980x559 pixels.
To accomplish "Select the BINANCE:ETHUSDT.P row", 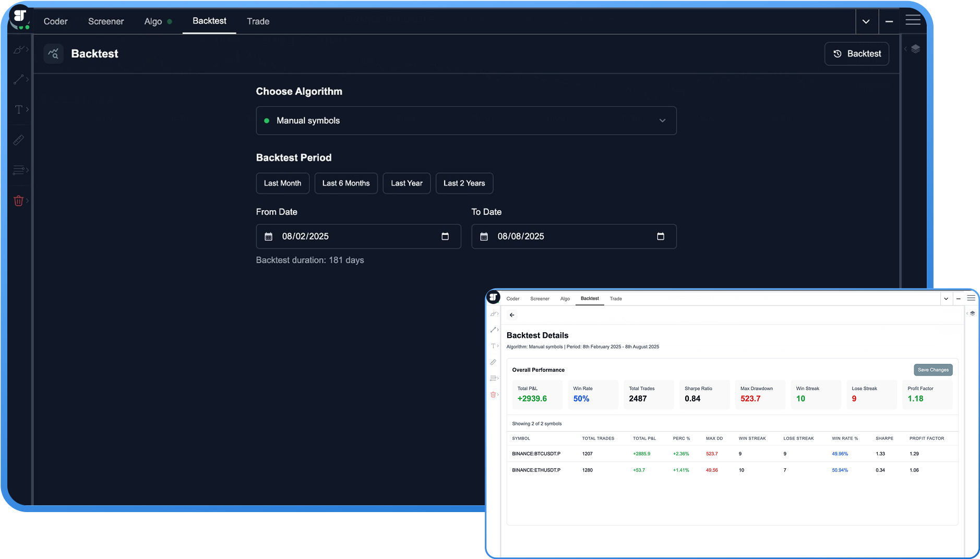I will tap(732, 470).
